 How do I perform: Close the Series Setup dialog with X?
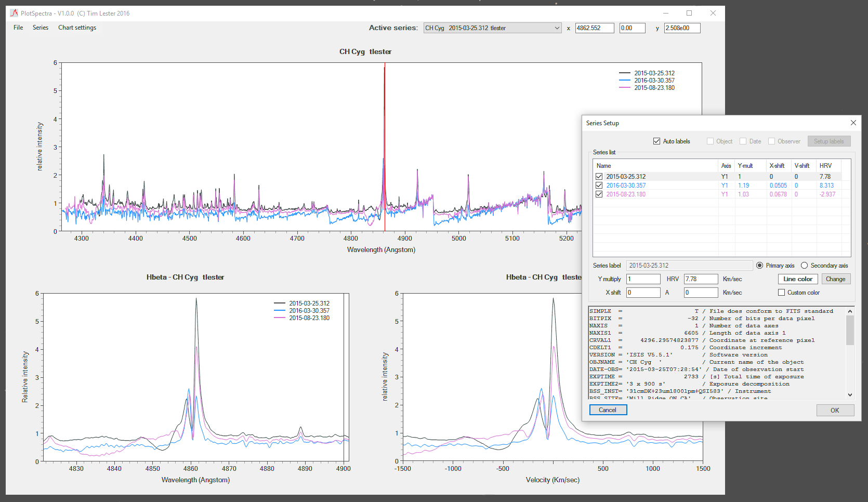[x=853, y=123]
